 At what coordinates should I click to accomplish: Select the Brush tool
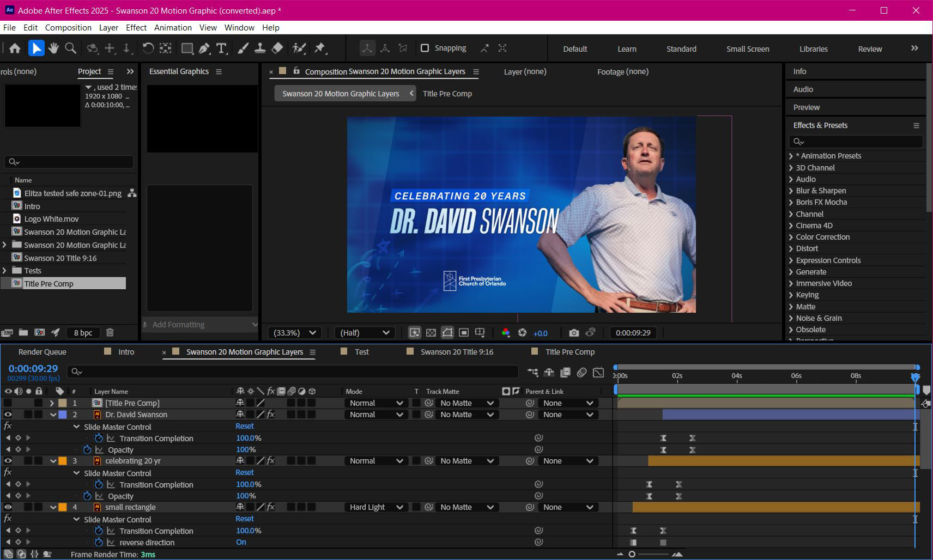243,48
